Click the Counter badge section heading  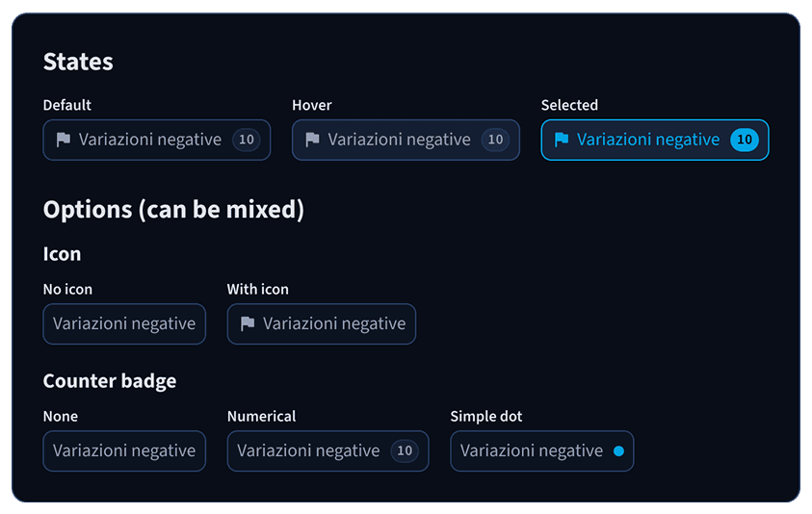tap(110, 381)
